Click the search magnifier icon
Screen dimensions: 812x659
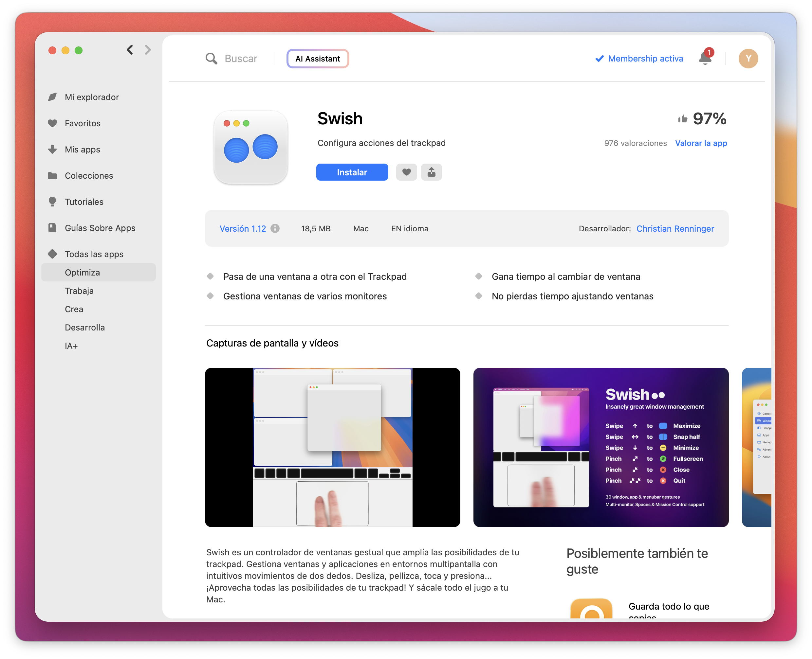point(211,59)
